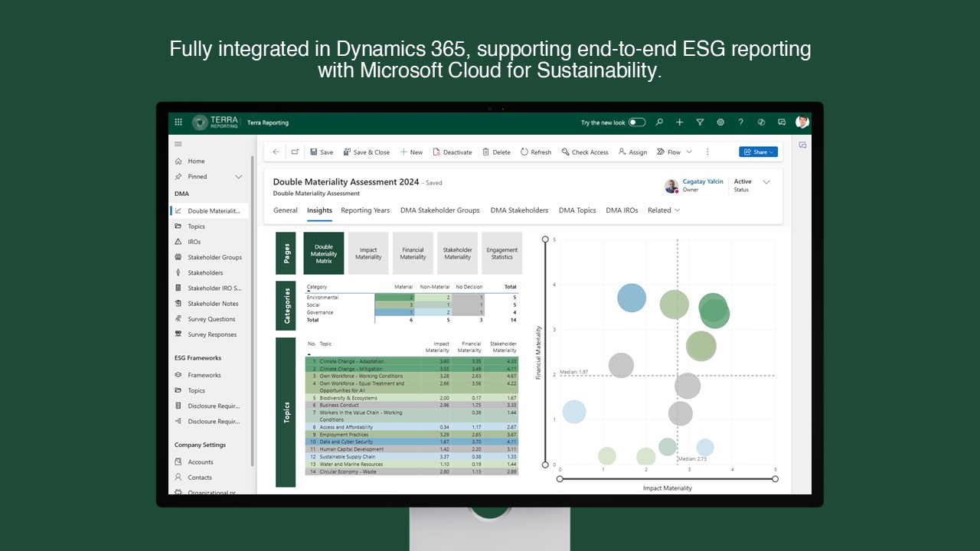Collapse the sidebar with the hamburger icon
980x551 pixels.
pos(178,144)
